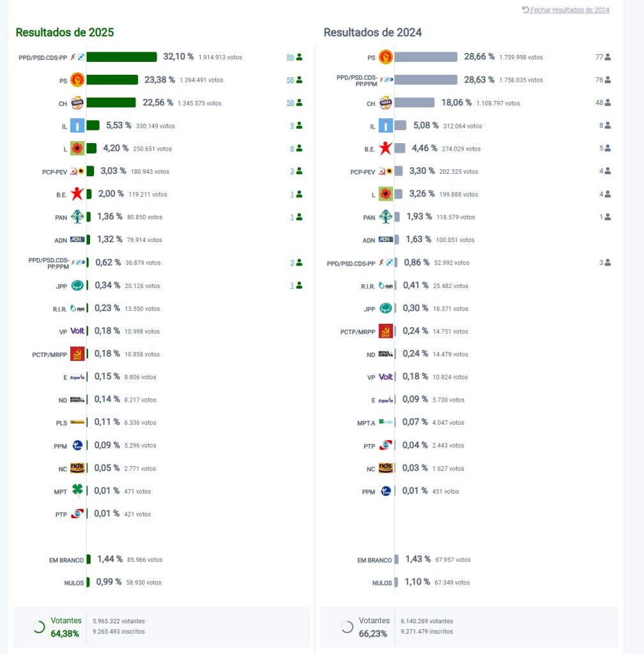This screenshot has height=654, width=644.
Task: Open the Livre 6 seats link in 2025
Action: pyautogui.click(x=292, y=148)
